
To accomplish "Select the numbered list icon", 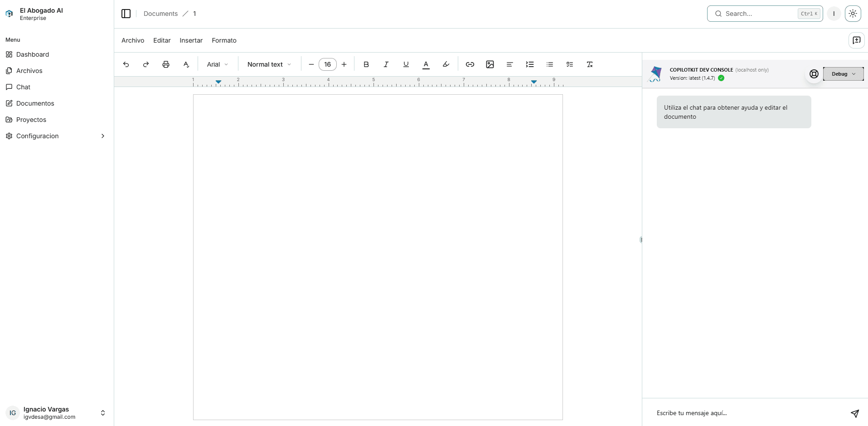I will [x=530, y=64].
